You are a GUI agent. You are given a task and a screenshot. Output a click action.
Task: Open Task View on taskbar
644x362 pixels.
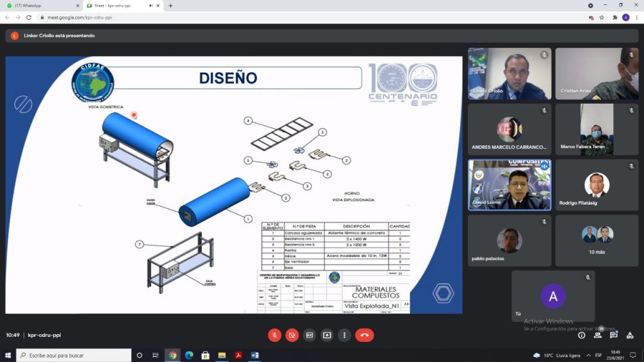point(155,356)
